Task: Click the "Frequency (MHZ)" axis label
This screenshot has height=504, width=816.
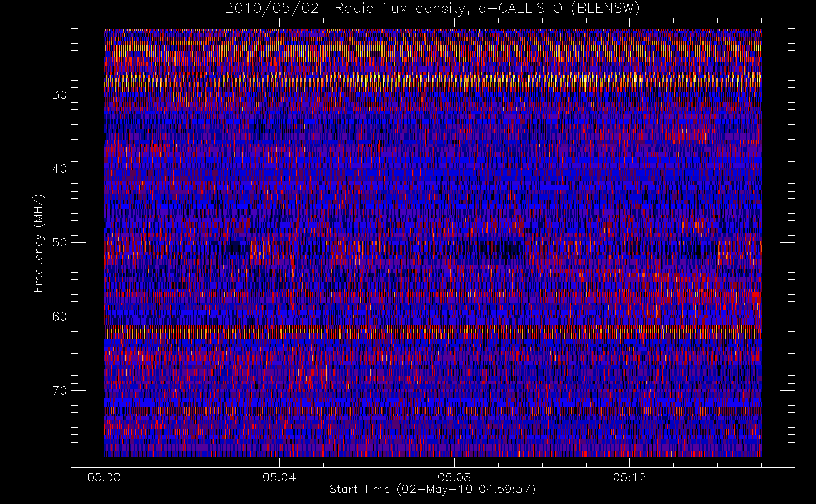Action: (x=39, y=243)
